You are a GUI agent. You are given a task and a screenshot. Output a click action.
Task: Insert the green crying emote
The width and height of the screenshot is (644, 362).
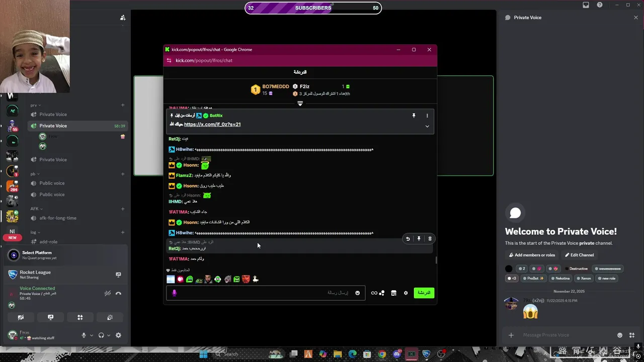(189, 279)
